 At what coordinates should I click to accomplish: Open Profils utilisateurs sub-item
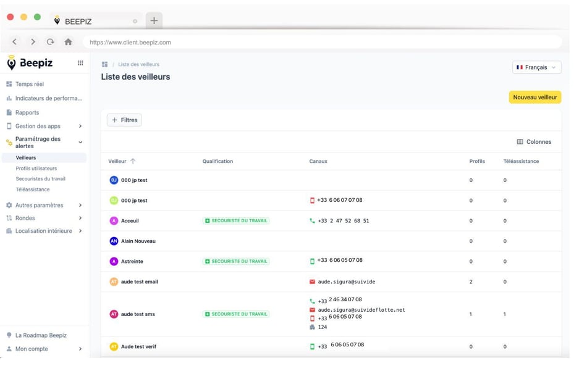[36, 169]
